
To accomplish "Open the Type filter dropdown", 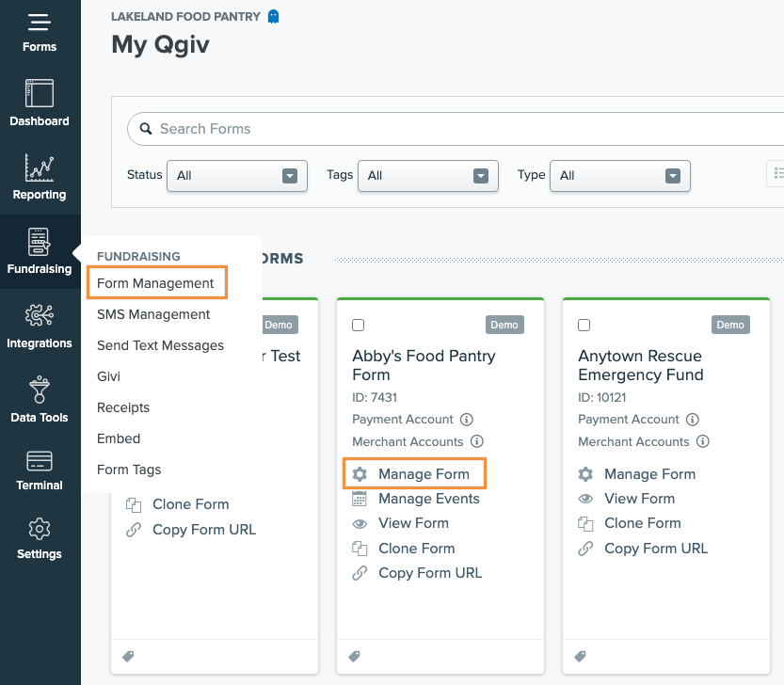I will pyautogui.click(x=620, y=176).
